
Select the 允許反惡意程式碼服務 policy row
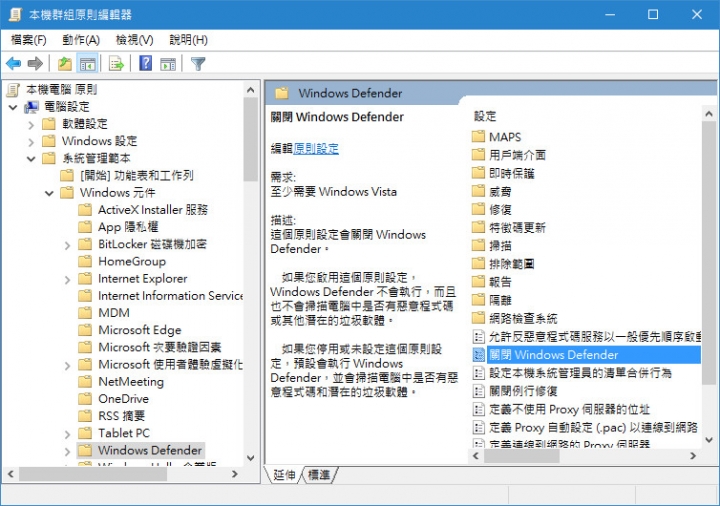tap(586, 337)
